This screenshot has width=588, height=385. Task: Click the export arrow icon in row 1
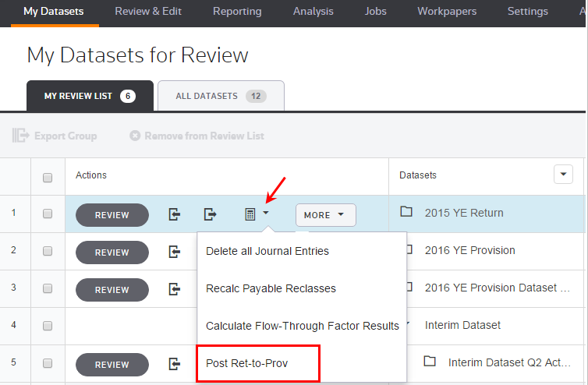(211, 214)
